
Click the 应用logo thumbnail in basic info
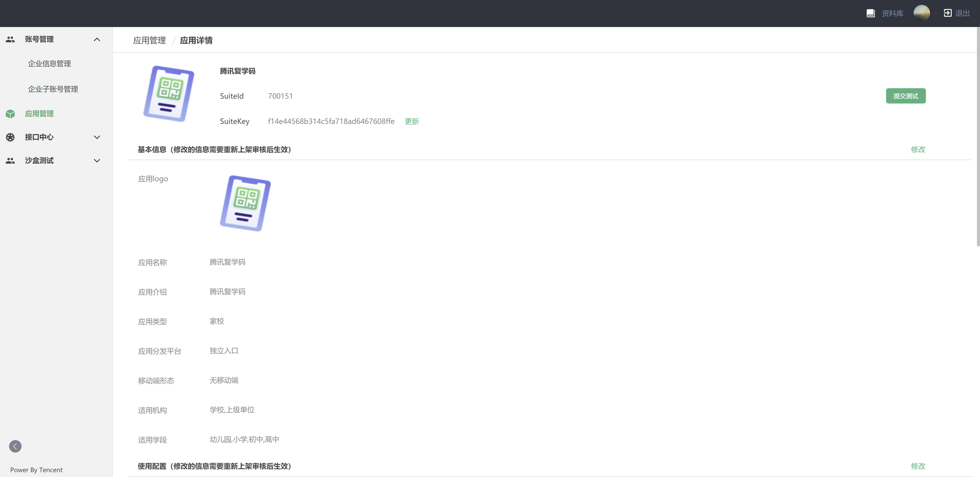pyautogui.click(x=245, y=203)
